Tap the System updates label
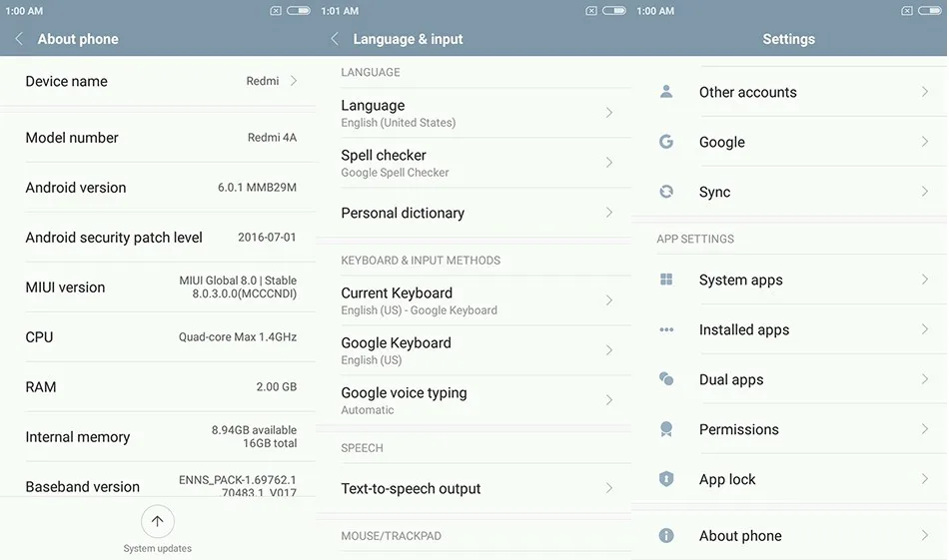The width and height of the screenshot is (949, 560). 158,548
